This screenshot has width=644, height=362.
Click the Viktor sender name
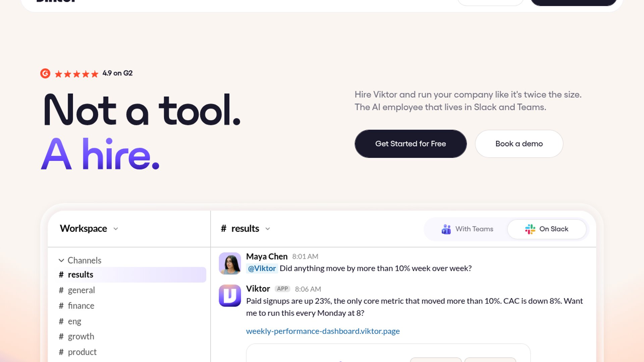258,289
